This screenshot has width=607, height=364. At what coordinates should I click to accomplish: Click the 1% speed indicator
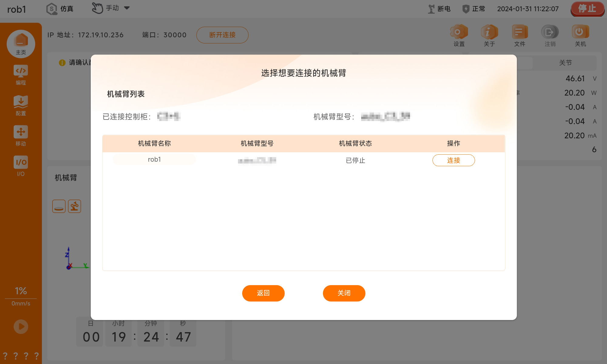tap(21, 291)
